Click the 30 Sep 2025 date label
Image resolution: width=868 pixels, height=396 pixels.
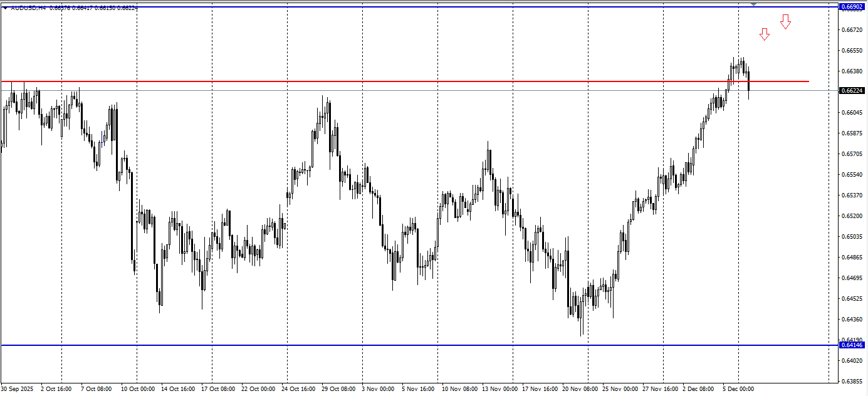click(x=18, y=389)
